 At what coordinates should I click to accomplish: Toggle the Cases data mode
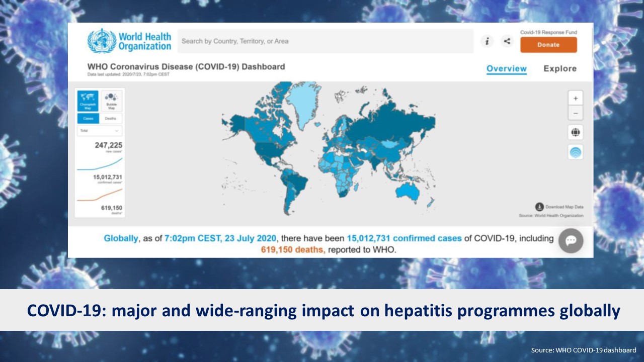[88, 119]
